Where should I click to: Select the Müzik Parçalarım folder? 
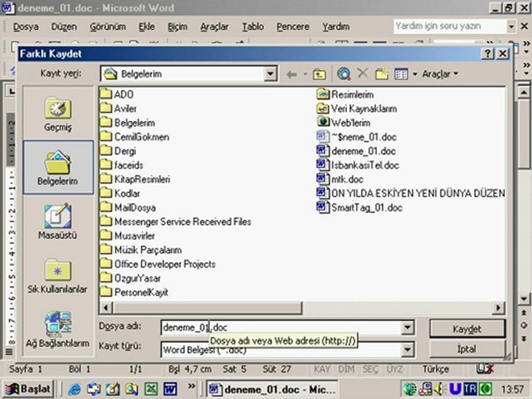click(x=141, y=250)
